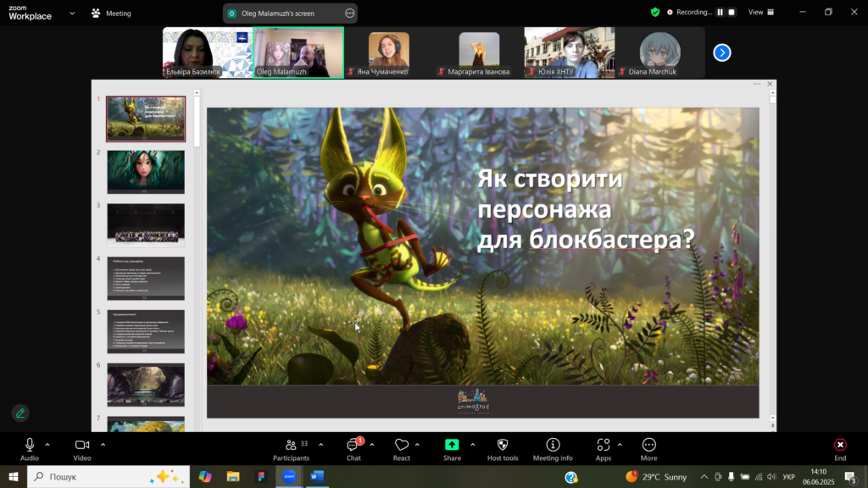Open the Chat panel

click(353, 449)
